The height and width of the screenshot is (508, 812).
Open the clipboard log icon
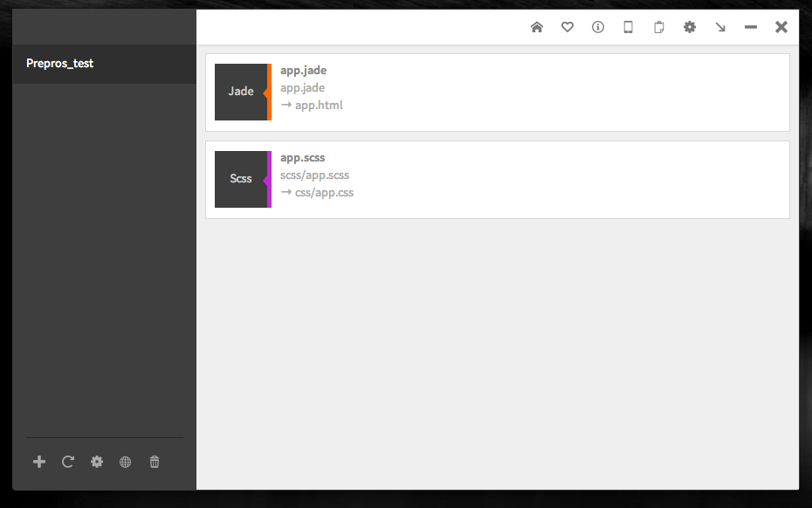point(659,27)
